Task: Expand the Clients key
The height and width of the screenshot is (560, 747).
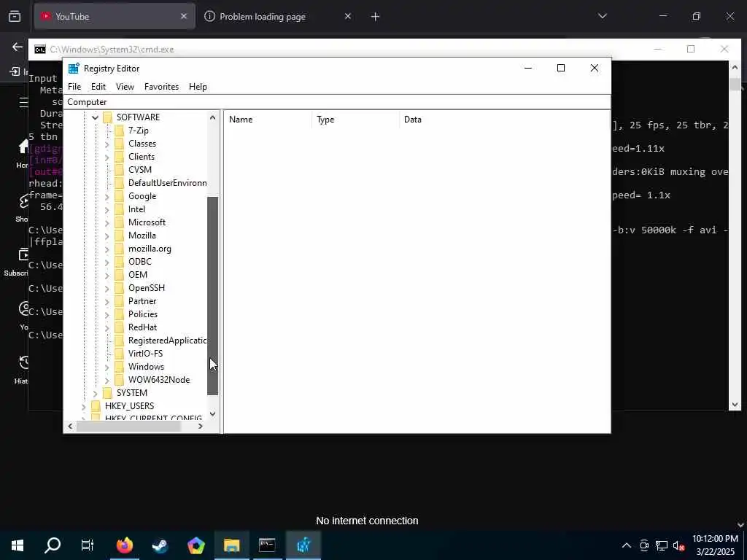Action: [107, 157]
